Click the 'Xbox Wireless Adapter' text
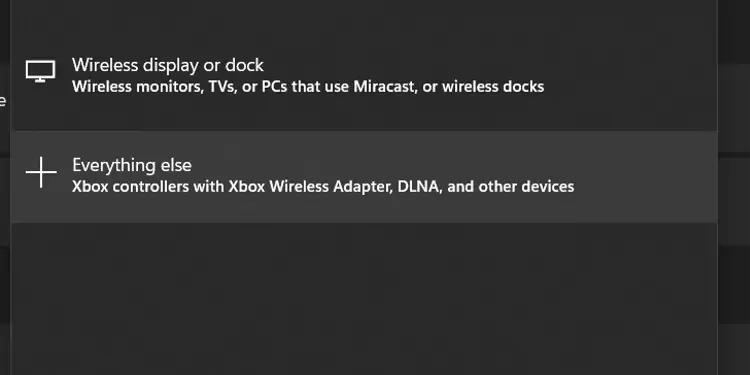The image size is (750, 375). click(310, 187)
